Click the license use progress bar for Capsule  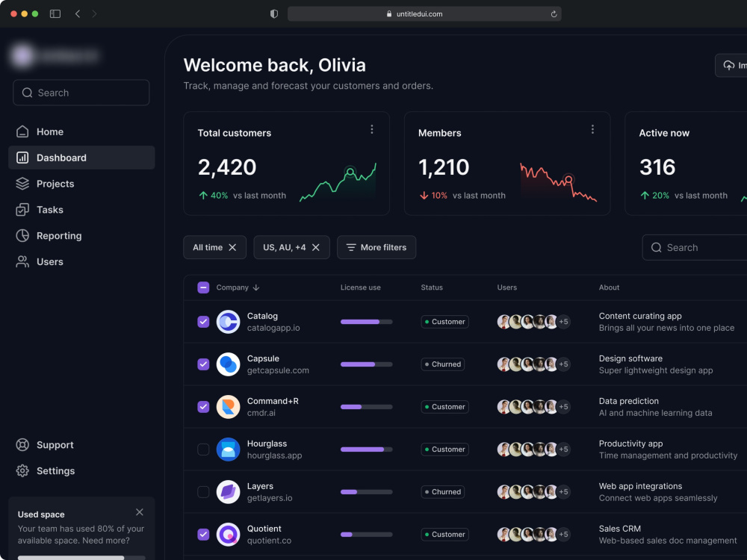click(x=366, y=364)
